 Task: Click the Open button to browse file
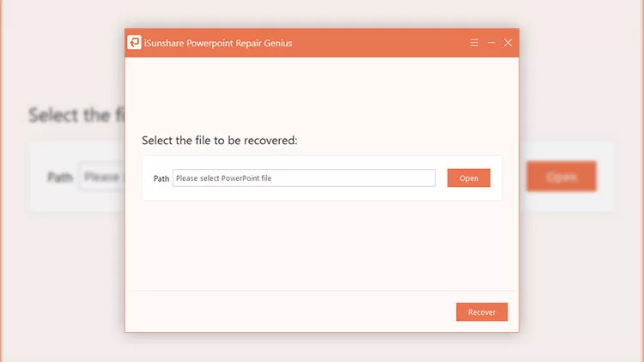469,178
